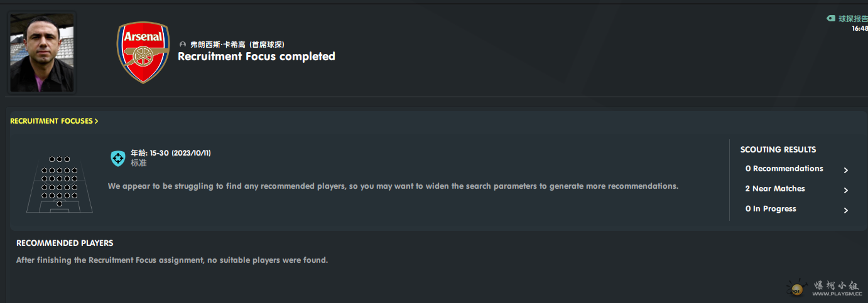View 0 Recommendations results

coord(784,169)
